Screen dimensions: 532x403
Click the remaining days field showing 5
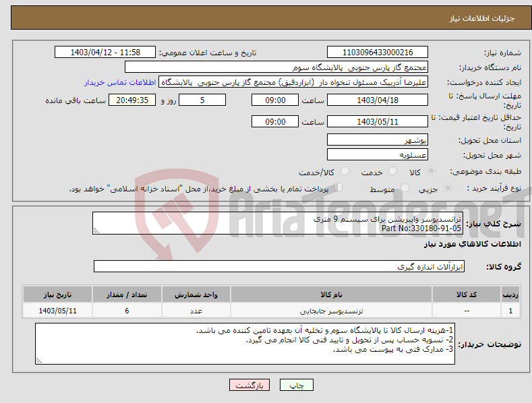202,100
